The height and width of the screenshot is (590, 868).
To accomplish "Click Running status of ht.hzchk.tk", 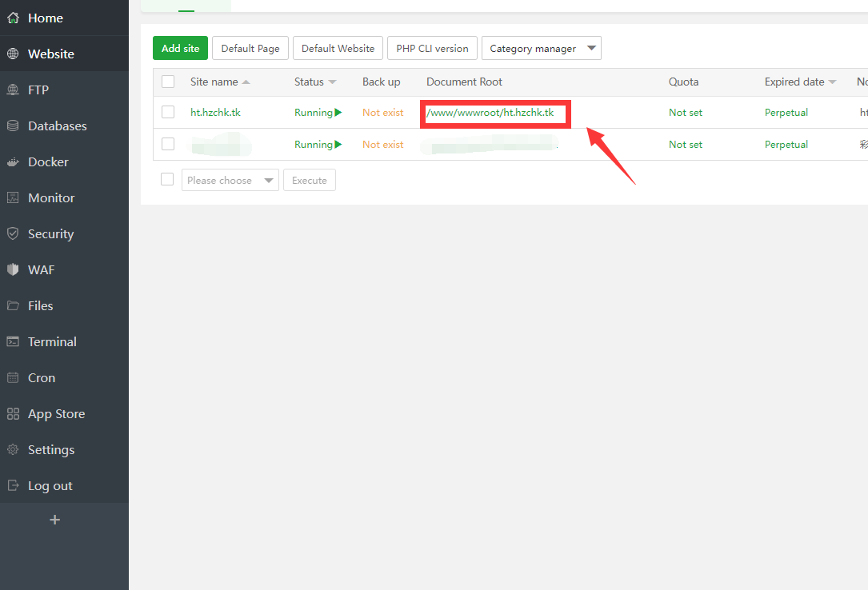I will coord(318,113).
